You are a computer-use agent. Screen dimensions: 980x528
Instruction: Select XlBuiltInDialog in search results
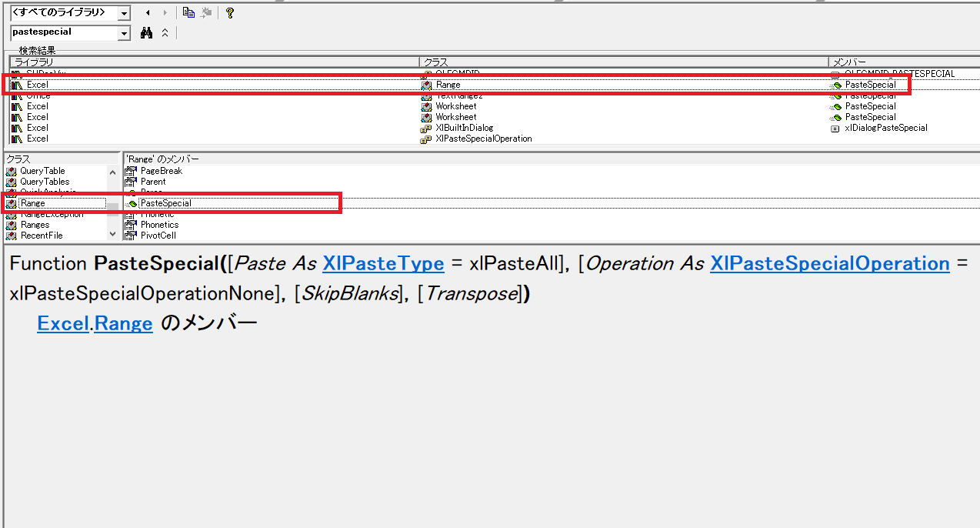464,128
